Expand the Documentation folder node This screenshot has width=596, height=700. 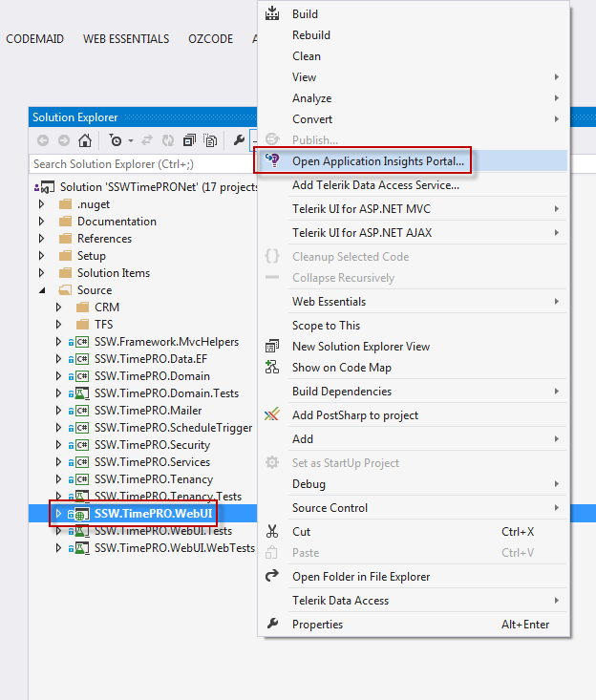tap(41, 222)
